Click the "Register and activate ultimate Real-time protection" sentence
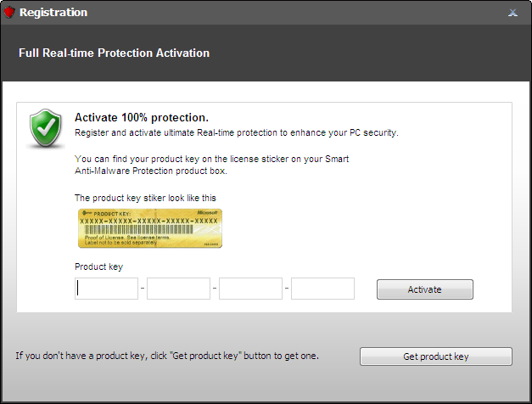 pyautogui.click(x=236, y=133)
